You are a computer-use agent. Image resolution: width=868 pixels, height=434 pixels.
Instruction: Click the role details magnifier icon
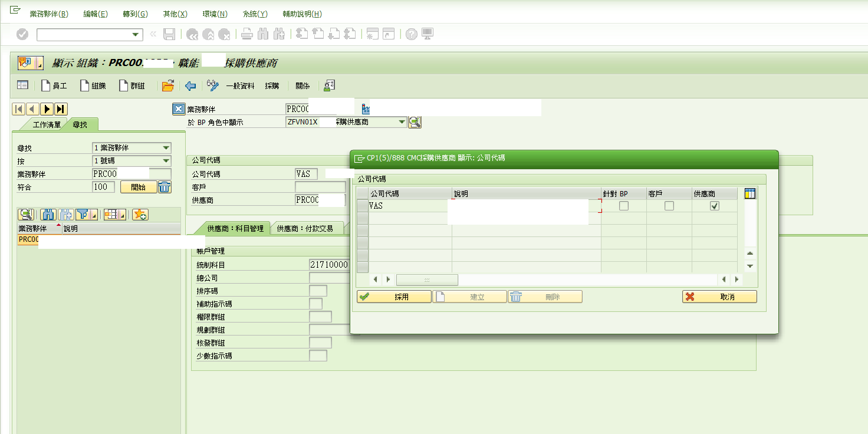(415, 122)
